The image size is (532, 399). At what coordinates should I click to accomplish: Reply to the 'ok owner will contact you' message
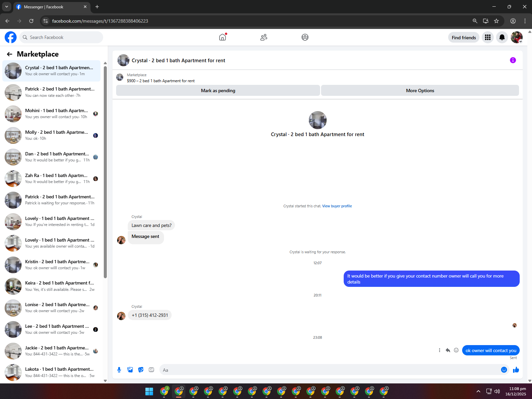[x=448, y=350]
